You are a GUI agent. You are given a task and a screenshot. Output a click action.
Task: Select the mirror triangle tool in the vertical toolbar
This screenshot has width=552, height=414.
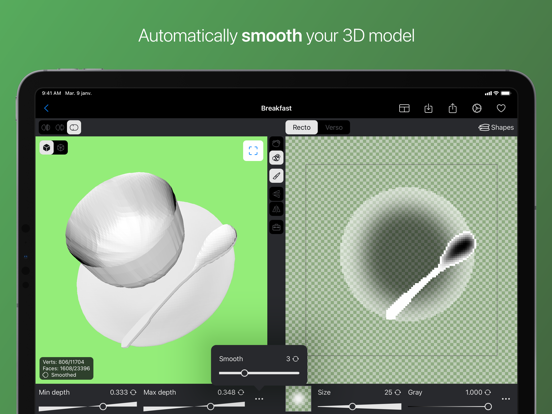click(276, 210)
